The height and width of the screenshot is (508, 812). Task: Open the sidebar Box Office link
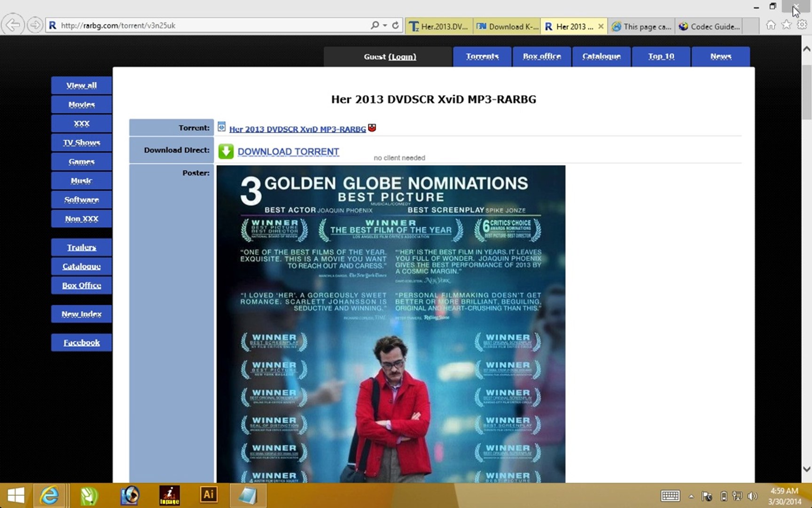[82, 285]
